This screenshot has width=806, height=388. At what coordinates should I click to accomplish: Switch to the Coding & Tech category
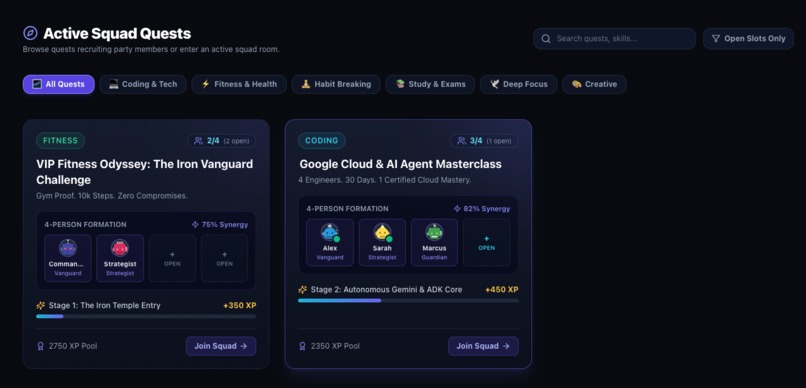point(143,84)
